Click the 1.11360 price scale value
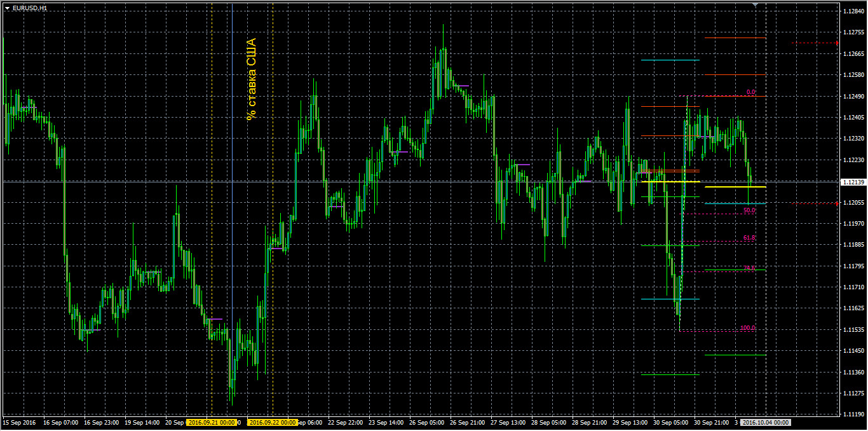This screenshot has width=868, height=431. (x=853, y=373)
